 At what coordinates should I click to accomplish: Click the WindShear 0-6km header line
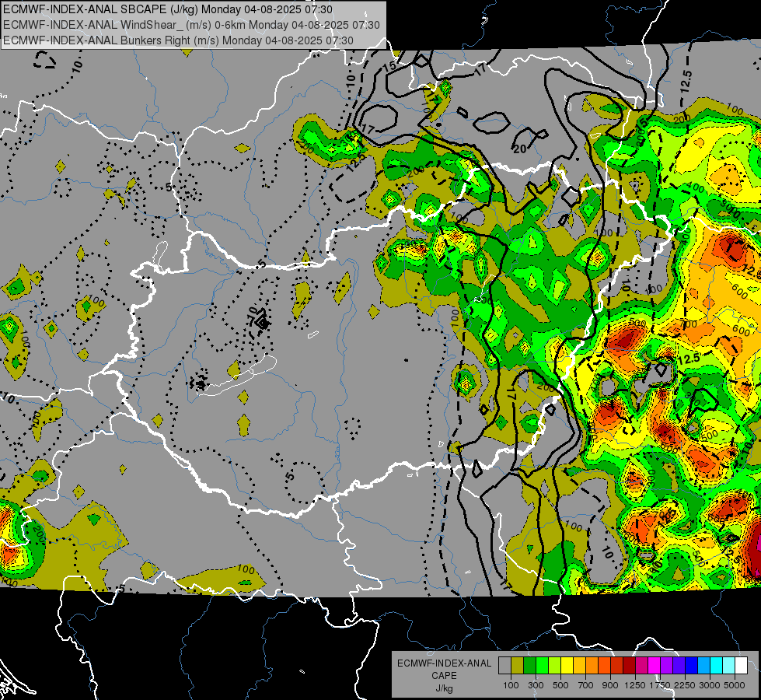(191, 25)
